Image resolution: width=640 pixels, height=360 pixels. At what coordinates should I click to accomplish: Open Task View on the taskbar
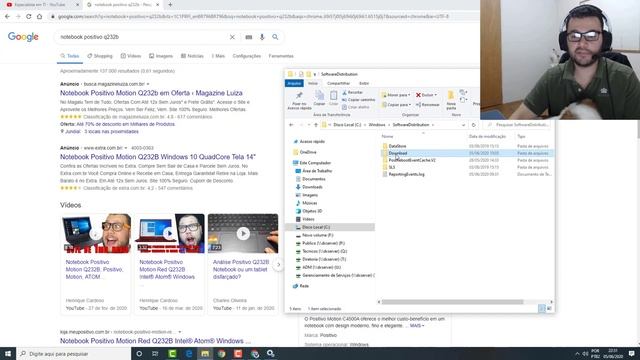pos(155,353)
